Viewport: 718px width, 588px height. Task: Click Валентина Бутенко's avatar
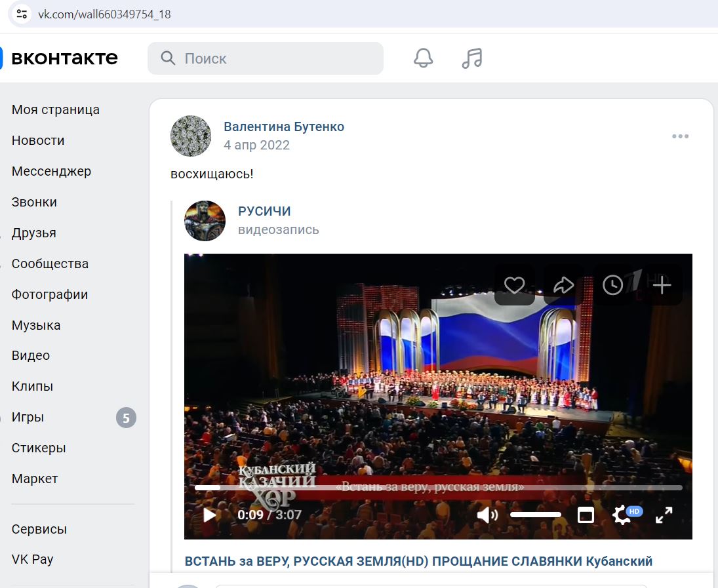point(191,136)
